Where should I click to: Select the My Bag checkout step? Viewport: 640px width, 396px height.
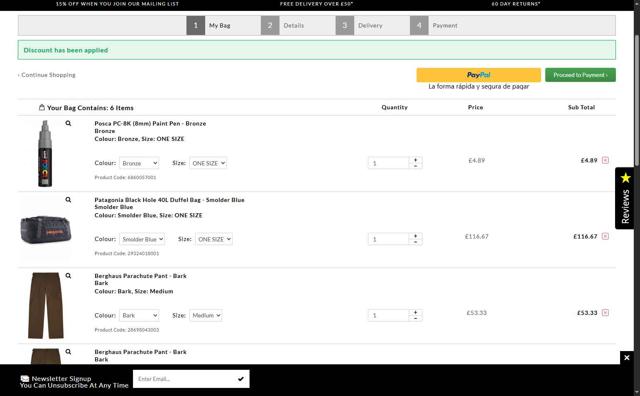click(209, 25)
